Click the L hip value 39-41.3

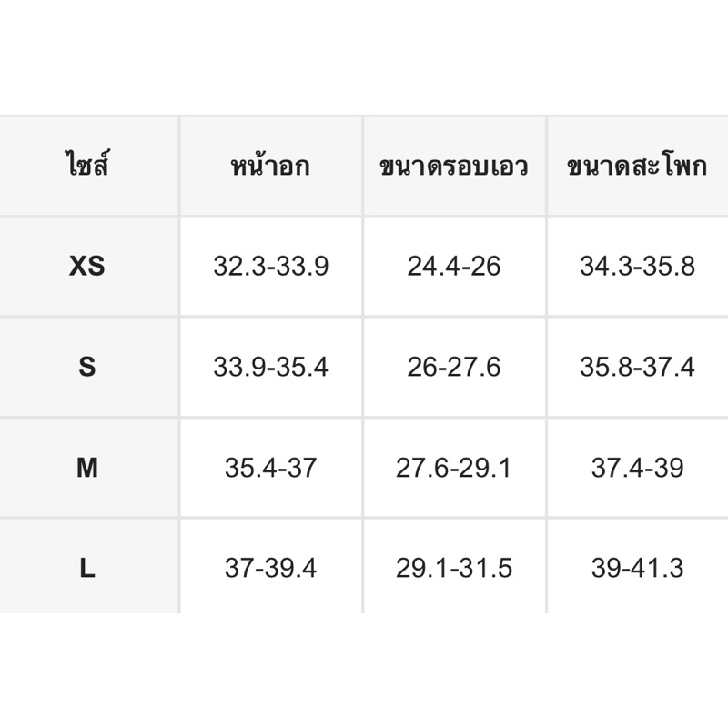pos(637,569)
